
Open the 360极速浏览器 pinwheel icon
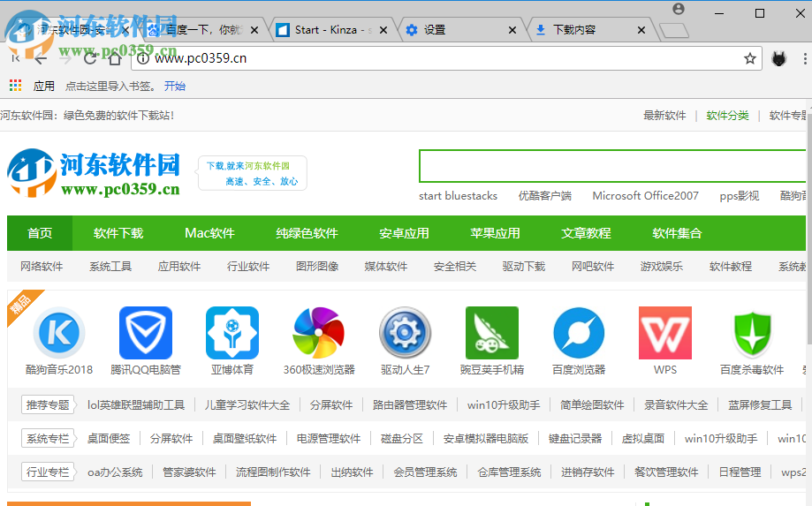[x=318, y=333]
